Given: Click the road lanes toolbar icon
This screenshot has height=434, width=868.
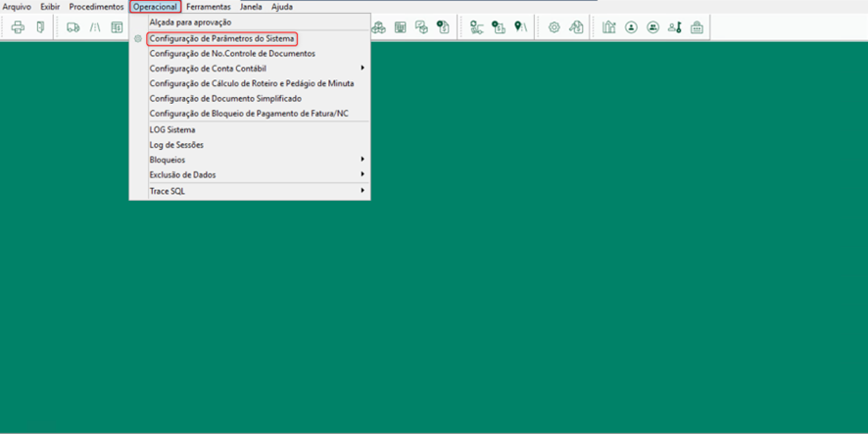Looking at the screenshot, I should [95, 27].
